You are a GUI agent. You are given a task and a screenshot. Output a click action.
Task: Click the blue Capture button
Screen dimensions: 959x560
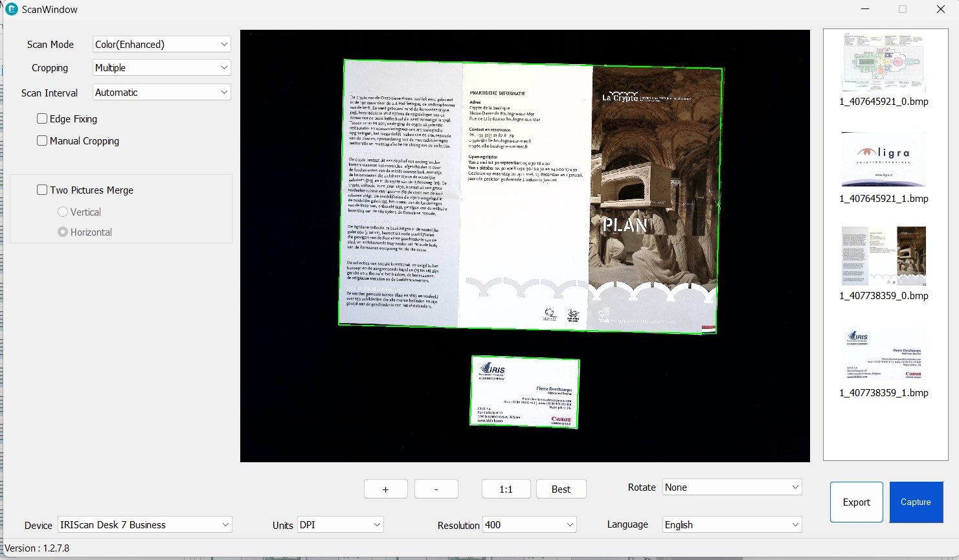click(916, 502)
